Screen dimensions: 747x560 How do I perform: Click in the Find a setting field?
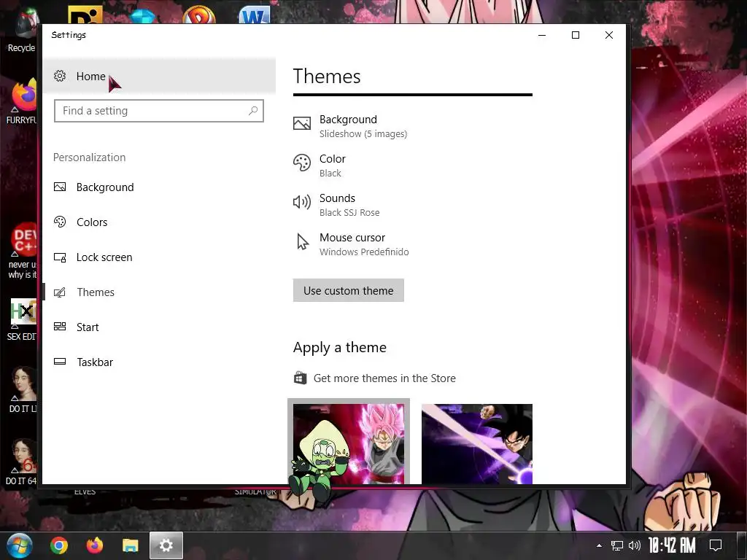pyautogui.click(x=158, y=111)
